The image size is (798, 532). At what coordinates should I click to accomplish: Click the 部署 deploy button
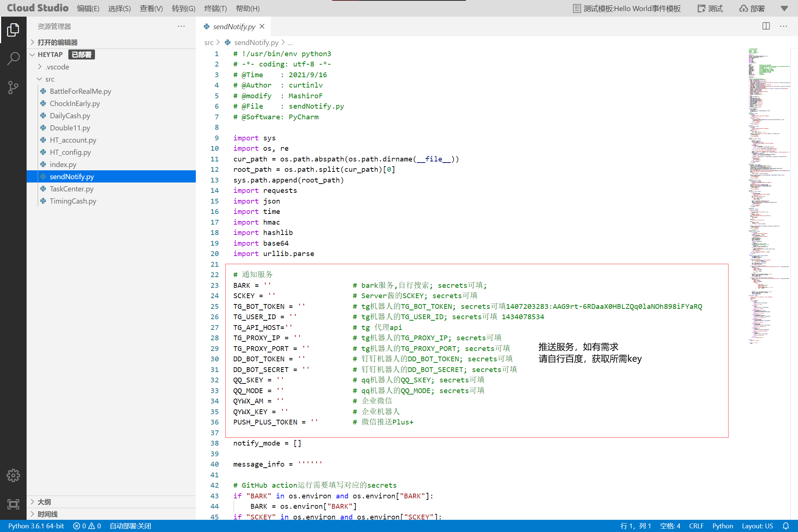coord(752,8)
